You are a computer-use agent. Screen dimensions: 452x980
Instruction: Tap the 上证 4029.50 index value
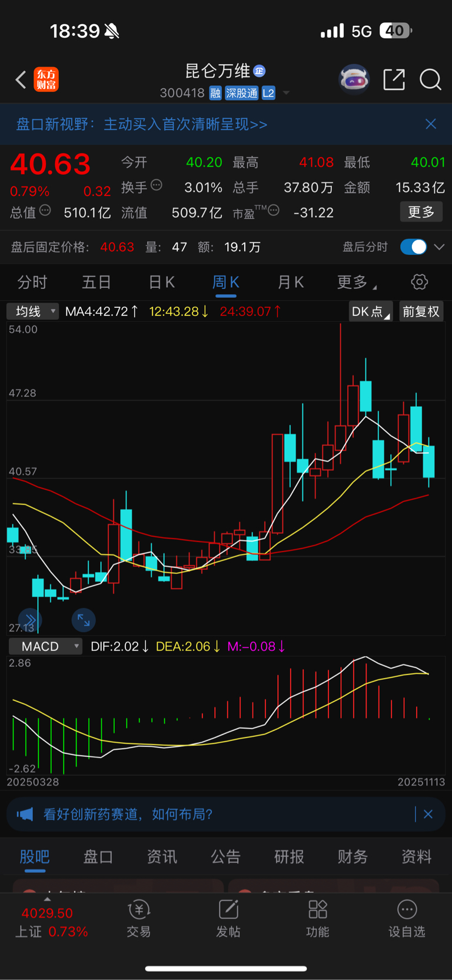pyautogui.click(x=47, y=913)
